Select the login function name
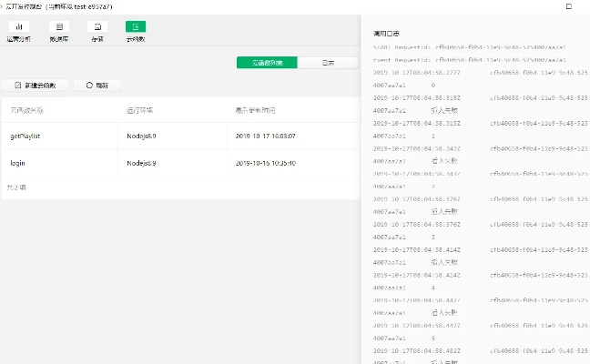Image resolution: width=590 pixels, height=364 pixels. (17, 163)
